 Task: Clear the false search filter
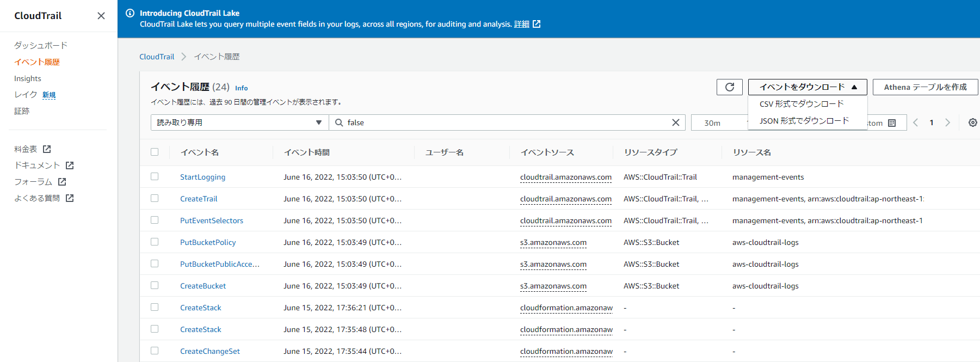[x=676, y=122]
